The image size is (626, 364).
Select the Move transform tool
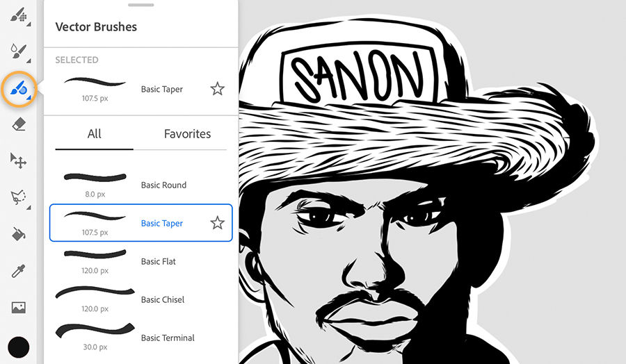[x=18, y=160]
